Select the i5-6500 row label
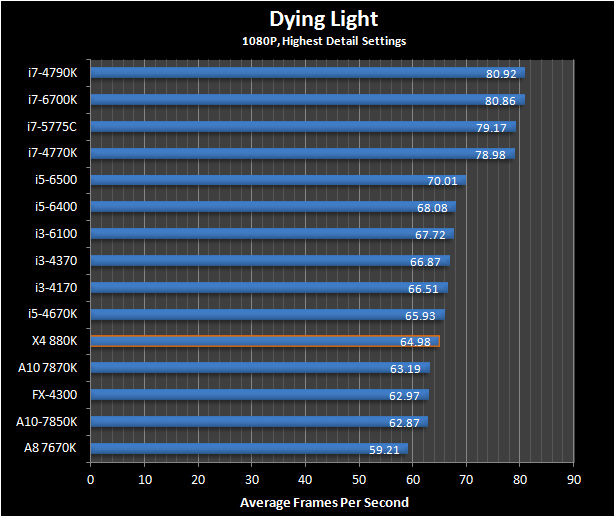 point(56,180)
